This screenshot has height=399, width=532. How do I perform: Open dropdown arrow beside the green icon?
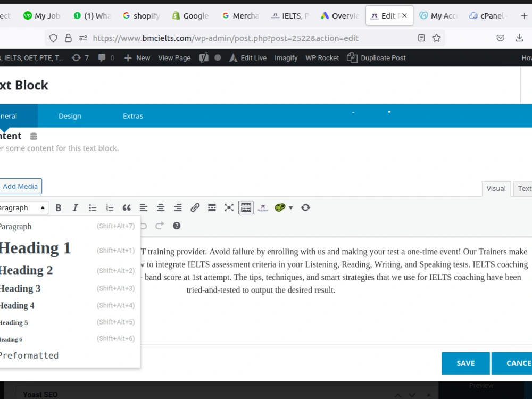click(291, 207)
